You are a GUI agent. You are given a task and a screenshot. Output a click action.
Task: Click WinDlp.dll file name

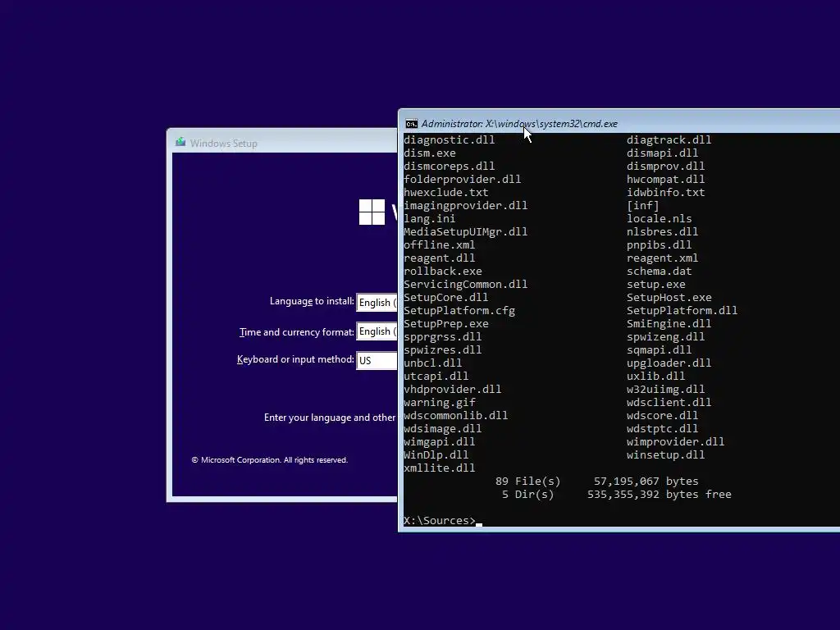436,454
